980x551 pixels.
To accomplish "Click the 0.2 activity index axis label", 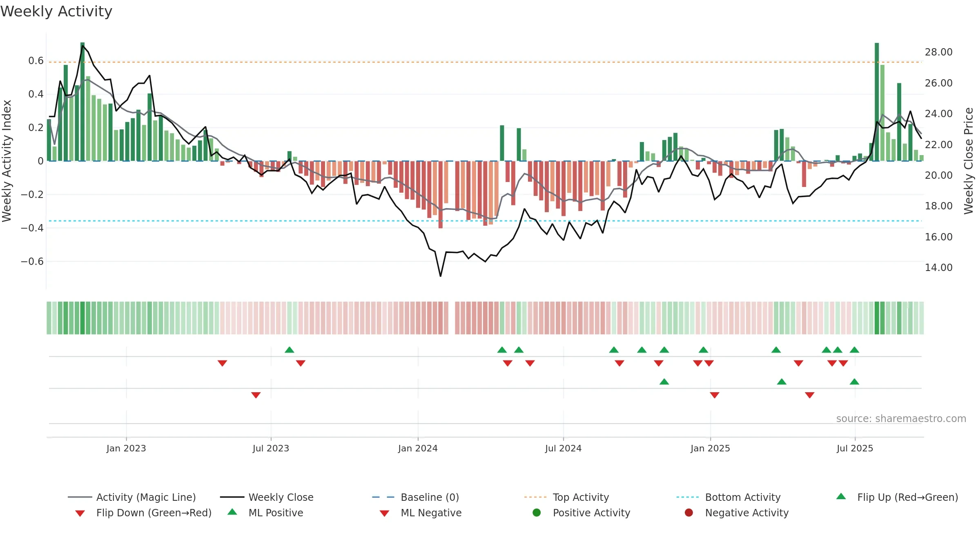I will (x=36, y=128).
